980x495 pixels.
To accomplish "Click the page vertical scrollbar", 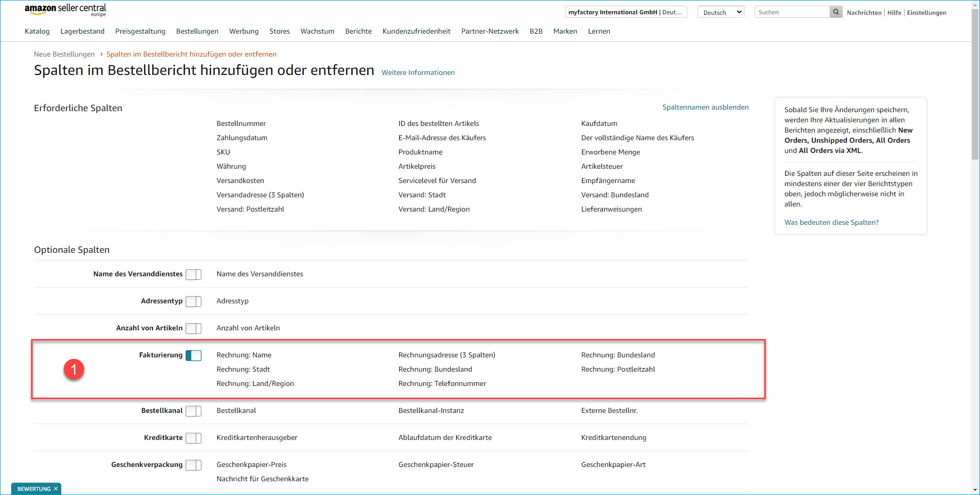I will tap(975, 85).
